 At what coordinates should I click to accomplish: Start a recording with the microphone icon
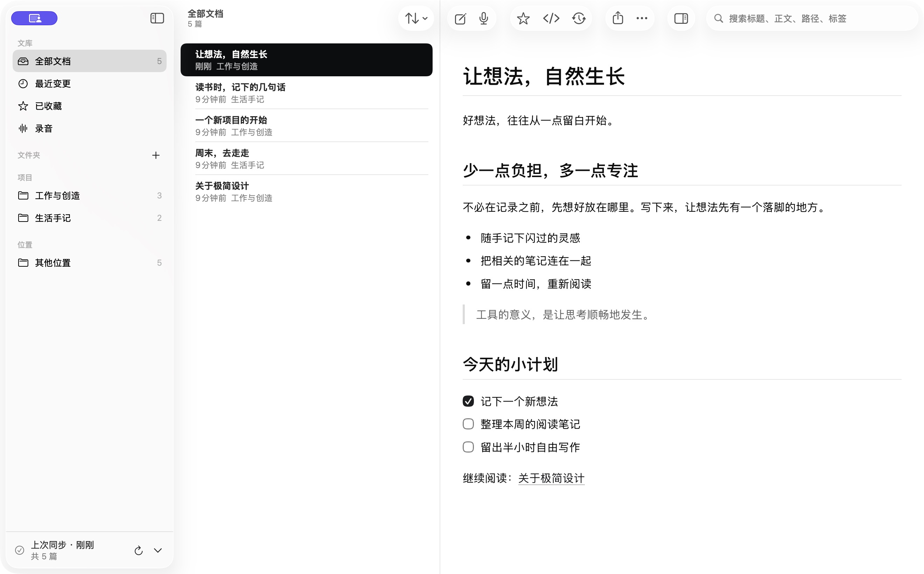(x=483, y=18)
